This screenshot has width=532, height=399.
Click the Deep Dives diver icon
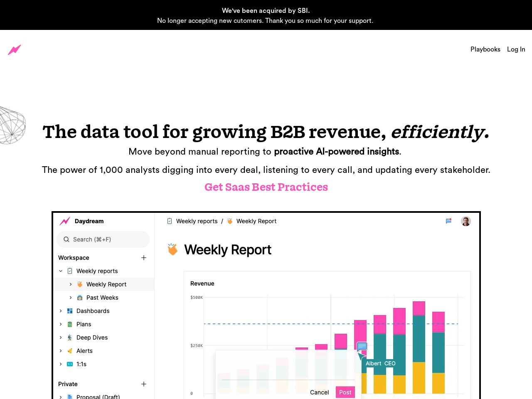[x=70, y=337]
